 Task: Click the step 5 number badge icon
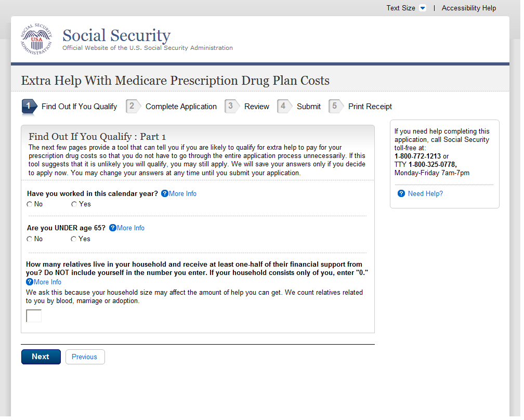335,107
